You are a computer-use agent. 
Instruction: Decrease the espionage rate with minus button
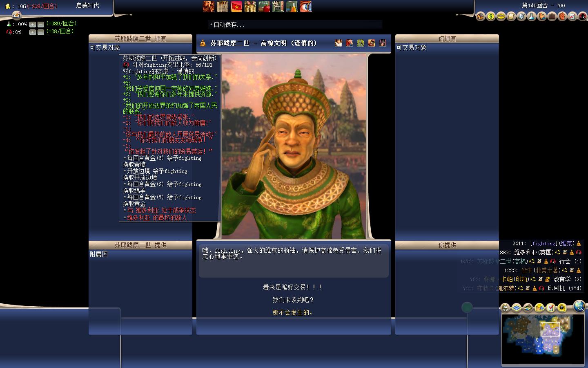[41, 32]
